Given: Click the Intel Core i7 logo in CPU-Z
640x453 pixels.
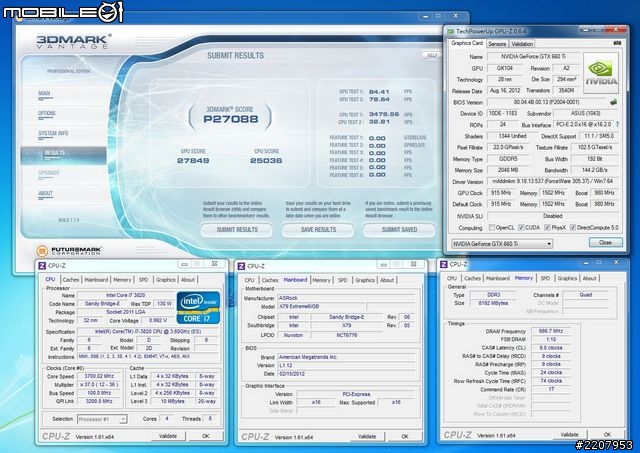Looking at the screenshot, I should (198, 307).
